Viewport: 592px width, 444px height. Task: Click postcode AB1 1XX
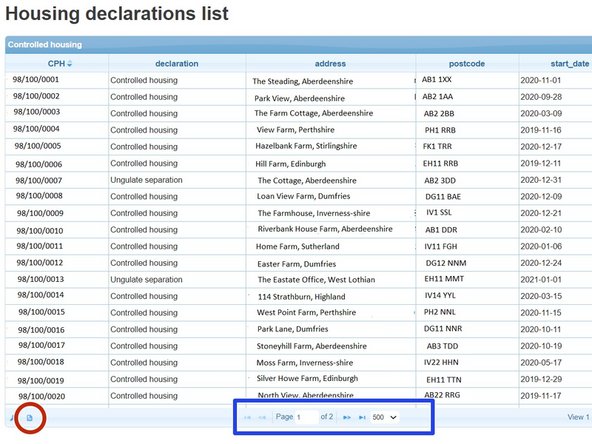(x=436, y=79)
